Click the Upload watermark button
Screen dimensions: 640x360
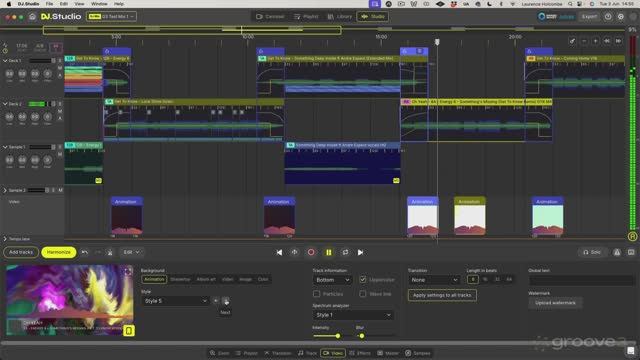tap(555, 303)
